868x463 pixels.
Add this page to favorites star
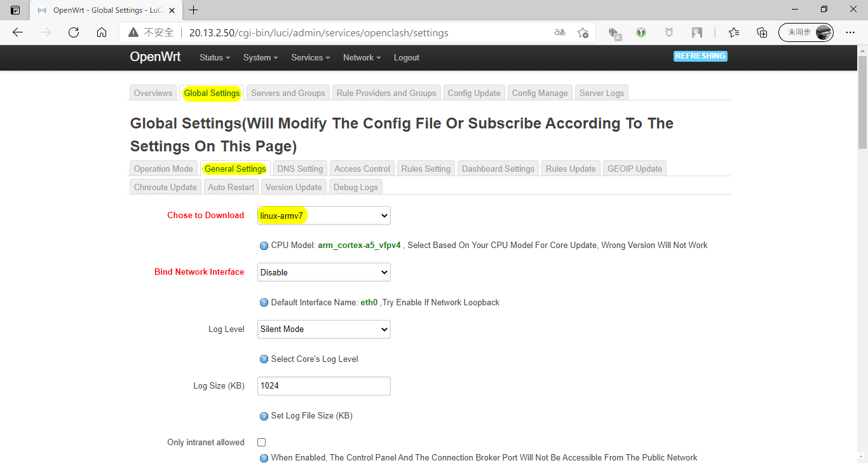point(583,32)
